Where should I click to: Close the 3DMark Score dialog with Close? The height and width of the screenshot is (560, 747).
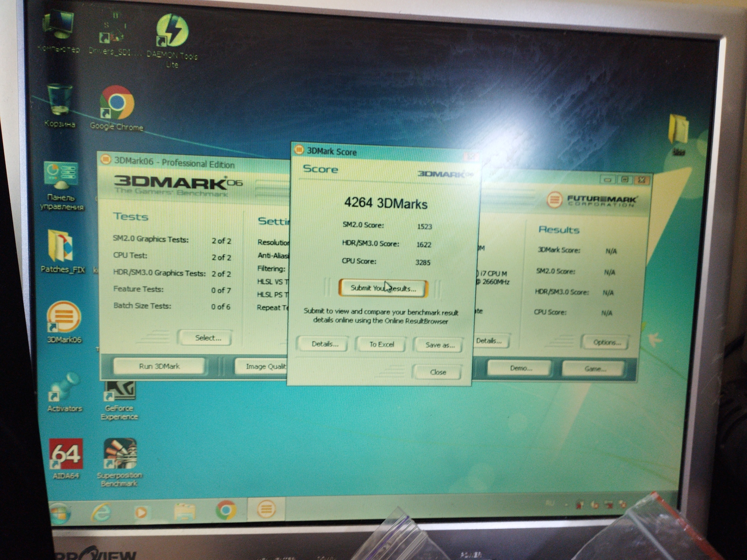point(438,372)
